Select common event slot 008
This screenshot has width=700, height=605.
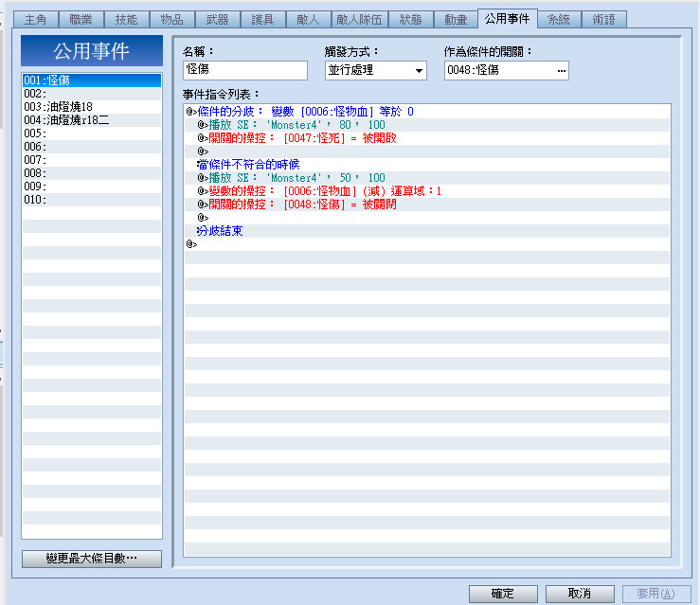coord(92,173)
